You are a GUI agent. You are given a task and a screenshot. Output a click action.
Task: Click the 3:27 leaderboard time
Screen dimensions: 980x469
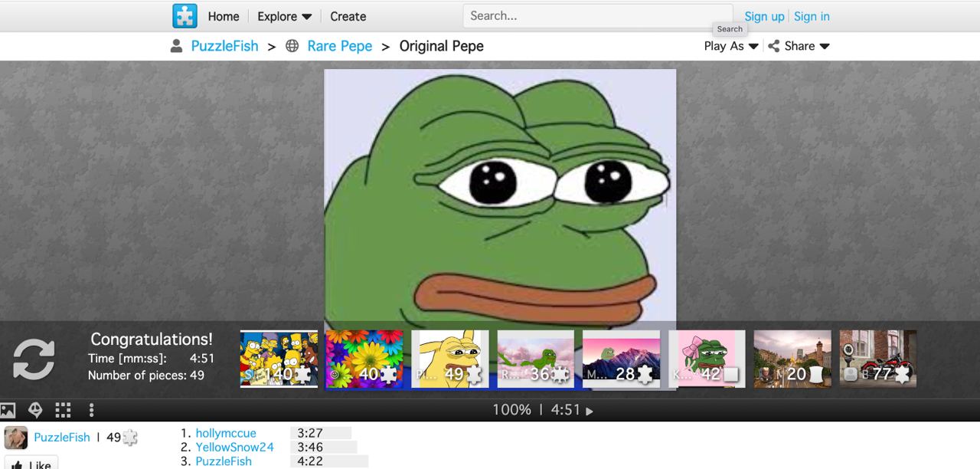310,433
